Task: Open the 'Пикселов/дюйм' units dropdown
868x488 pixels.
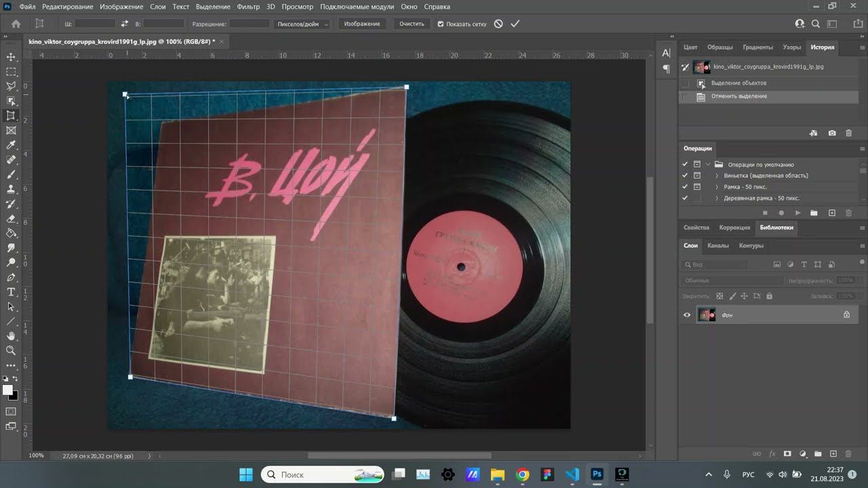Action: (302, 24)
